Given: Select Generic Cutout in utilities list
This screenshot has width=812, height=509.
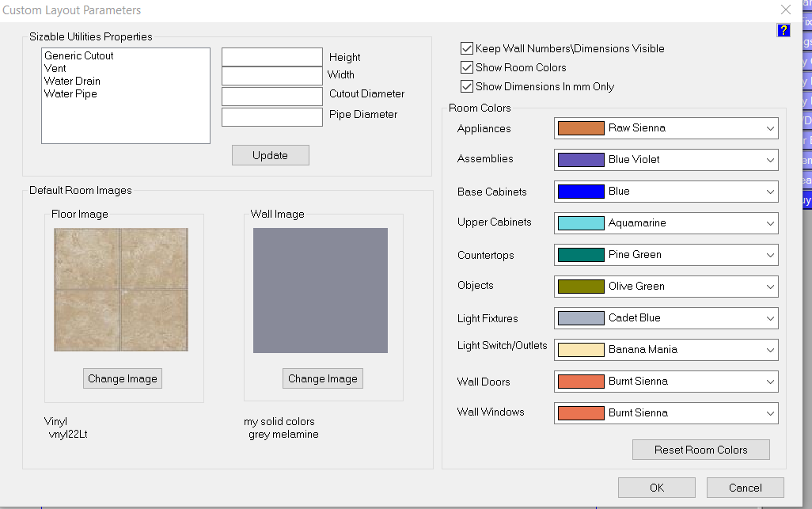Looking at the screenshot, I should 79,56.
